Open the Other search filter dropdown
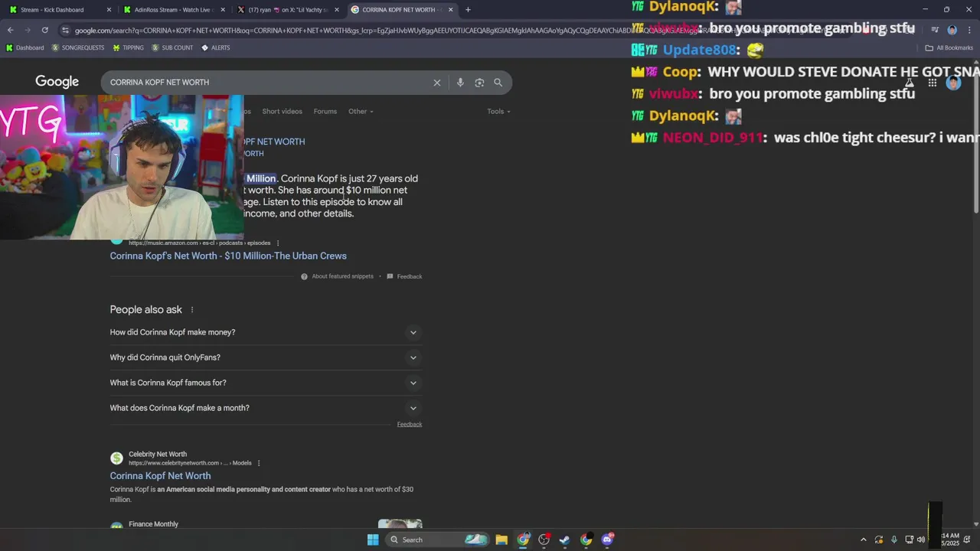 point(361,112)
